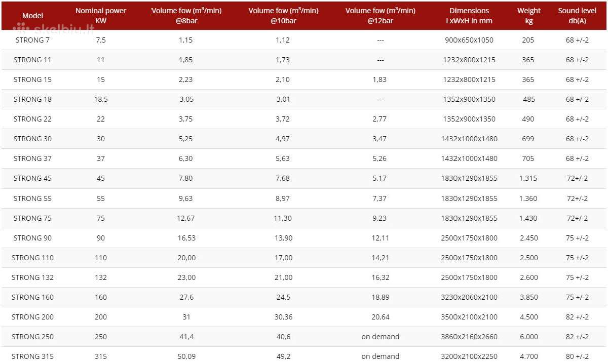This screenshot has height=364, width=608.
Task: Click the Sound level db(A) header
Action: pos(577,16)
